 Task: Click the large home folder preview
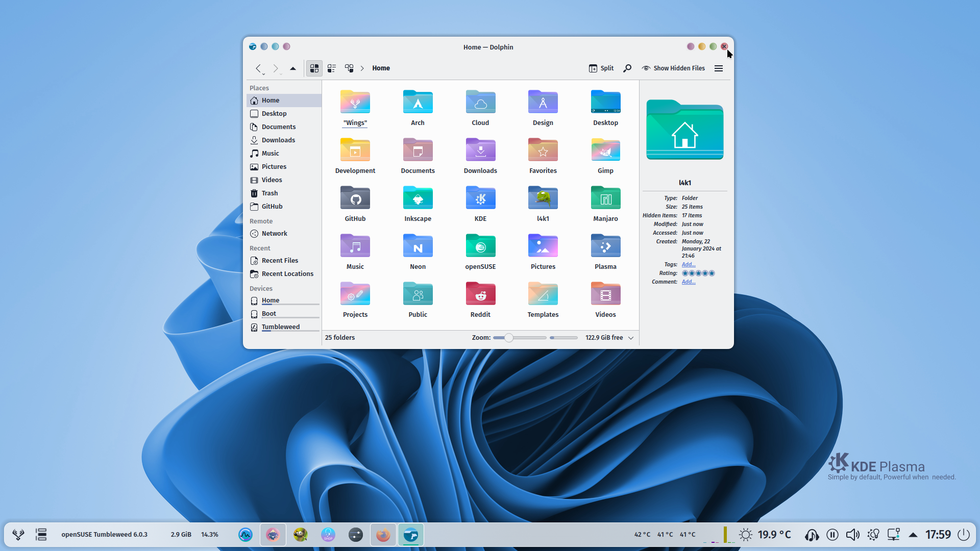click(685, 130)
